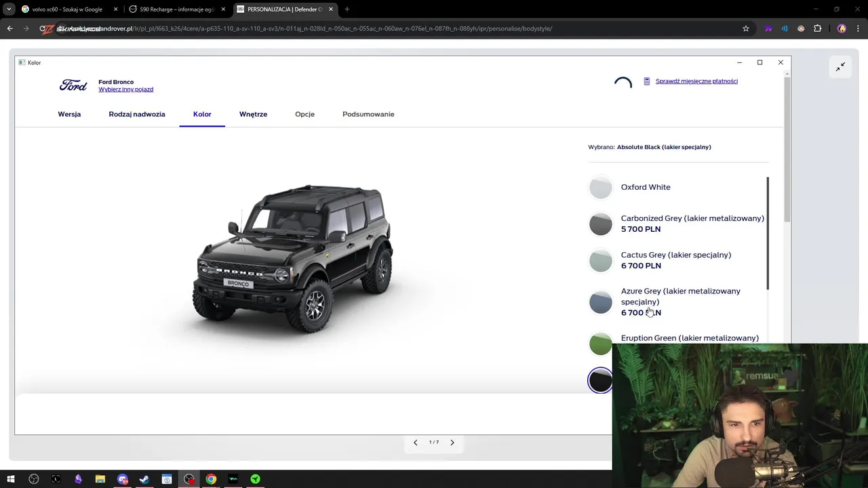Open the Opcje tab
The height and width of the screenshot is (488, 868).
pos(304,114)
